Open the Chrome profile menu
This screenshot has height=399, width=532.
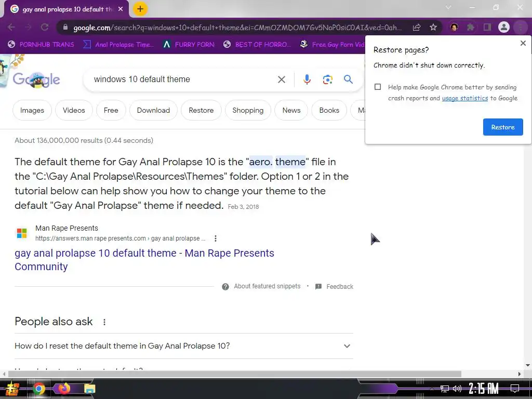[x=504, y=27]
